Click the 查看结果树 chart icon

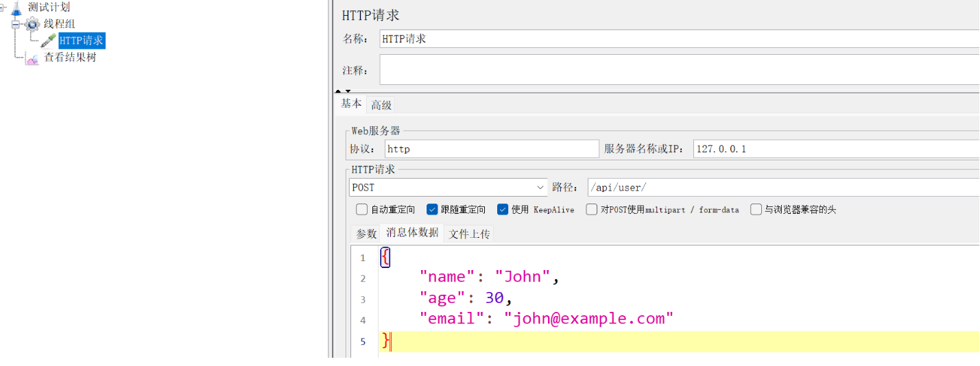pyautogui.click(x=32, y=58)
